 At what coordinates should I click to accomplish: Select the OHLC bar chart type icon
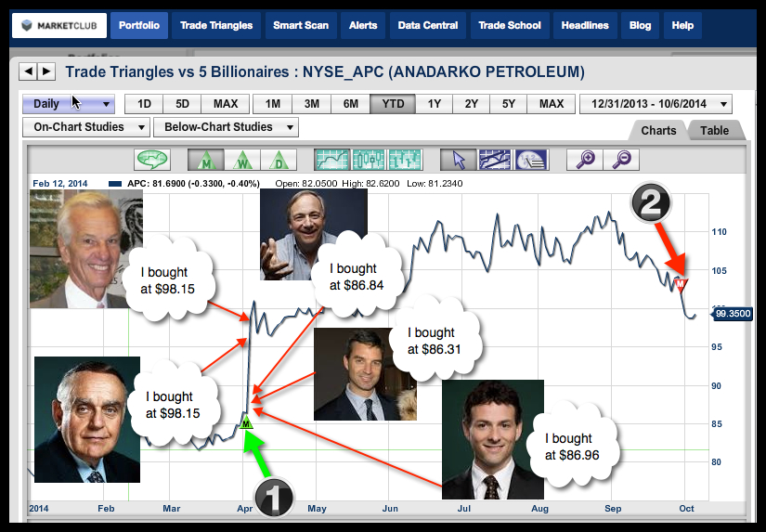405,160
